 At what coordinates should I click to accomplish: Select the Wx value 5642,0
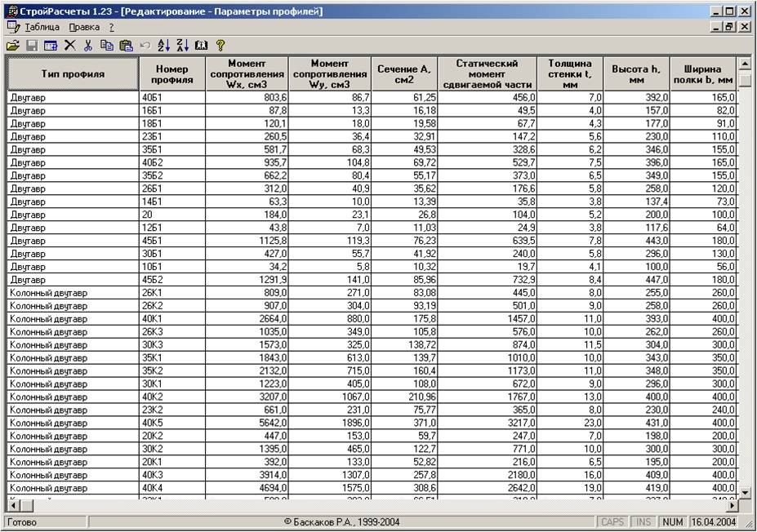coord(247,423)
